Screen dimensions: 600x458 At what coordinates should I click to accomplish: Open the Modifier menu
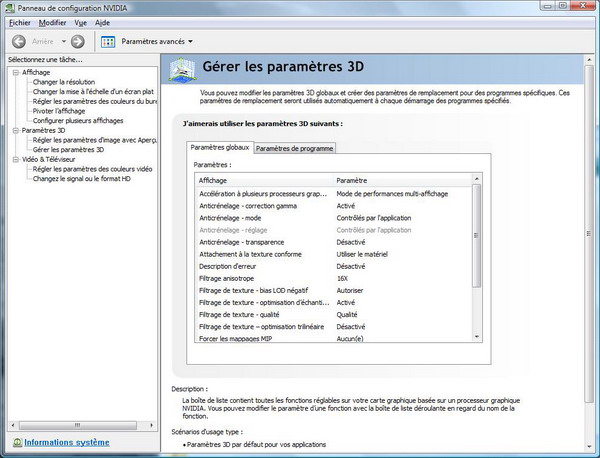coord(52,22)
